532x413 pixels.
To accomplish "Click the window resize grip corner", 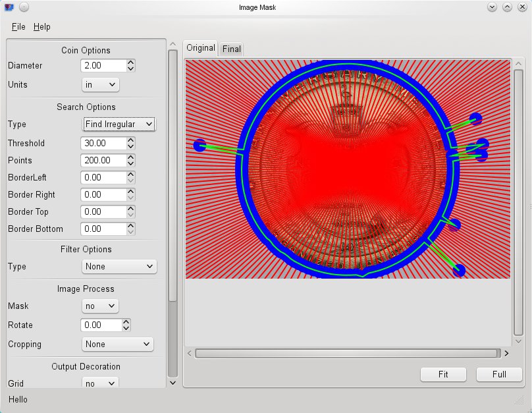I will pos(519,400).
